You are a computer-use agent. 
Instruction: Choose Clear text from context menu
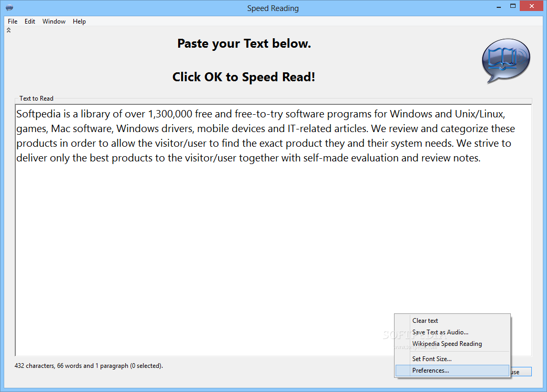tap(452, 320)
